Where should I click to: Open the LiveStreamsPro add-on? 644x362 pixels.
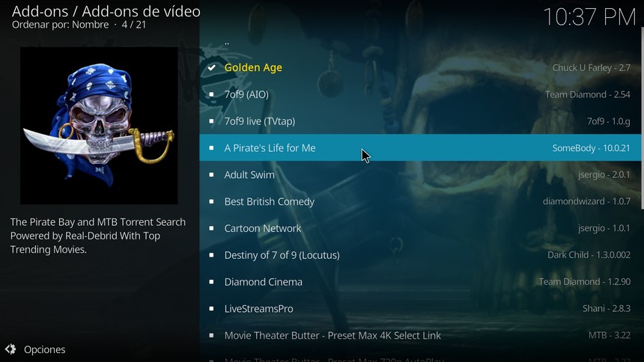point(420,308)
